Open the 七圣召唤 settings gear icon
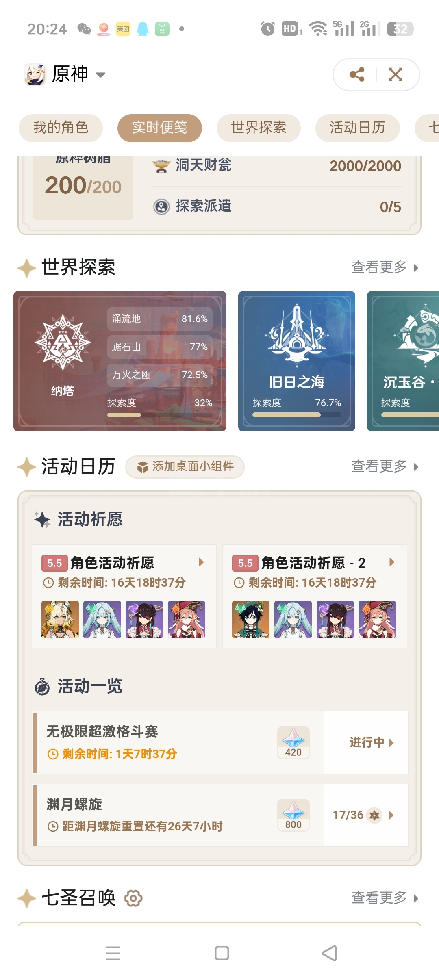 (x=133, y=898)
